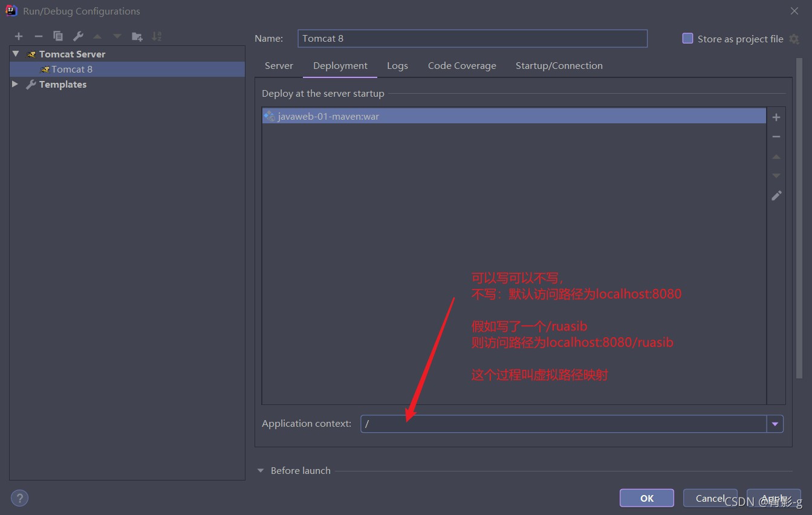This screenshot has width=812, height=515.
Task: Add deployment artifact with plus icon
Action: (776, 117)
